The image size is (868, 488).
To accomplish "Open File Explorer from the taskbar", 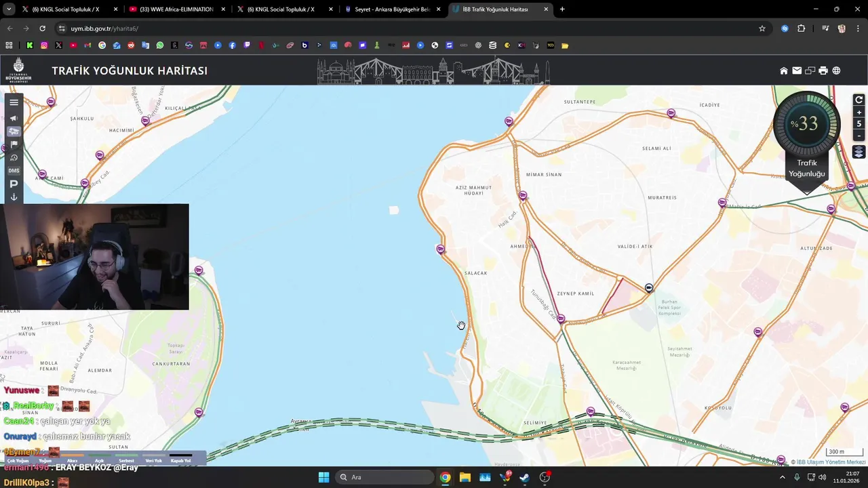I will pyautogui.click(x=465, y=477).
